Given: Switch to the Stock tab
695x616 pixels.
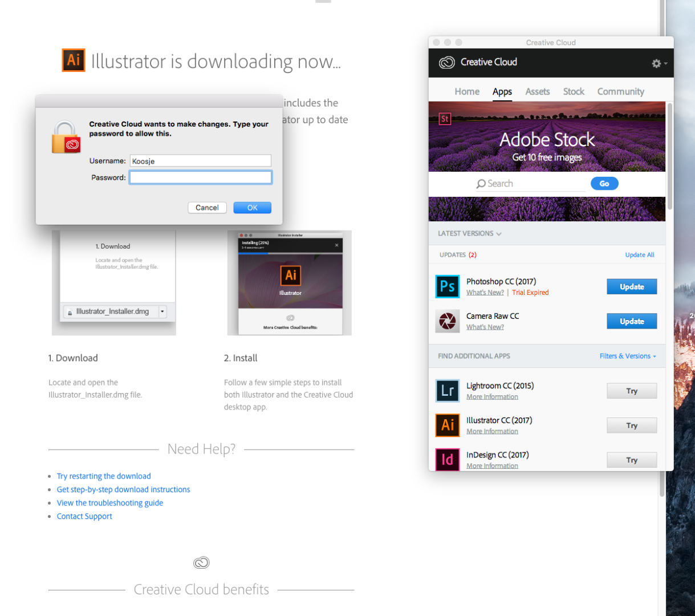Looking at the screenshot, I should point(574,91).
